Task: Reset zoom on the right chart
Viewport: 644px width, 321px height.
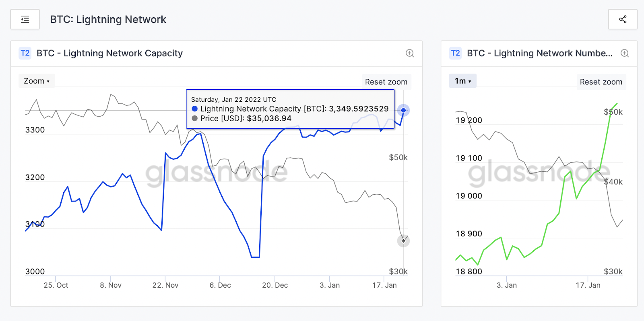Action: [601, 82]
